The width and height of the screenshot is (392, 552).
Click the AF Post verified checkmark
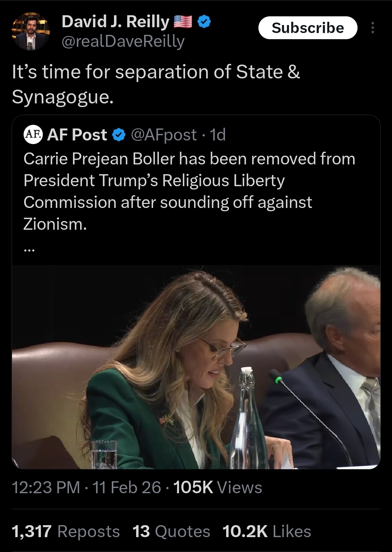119,135
